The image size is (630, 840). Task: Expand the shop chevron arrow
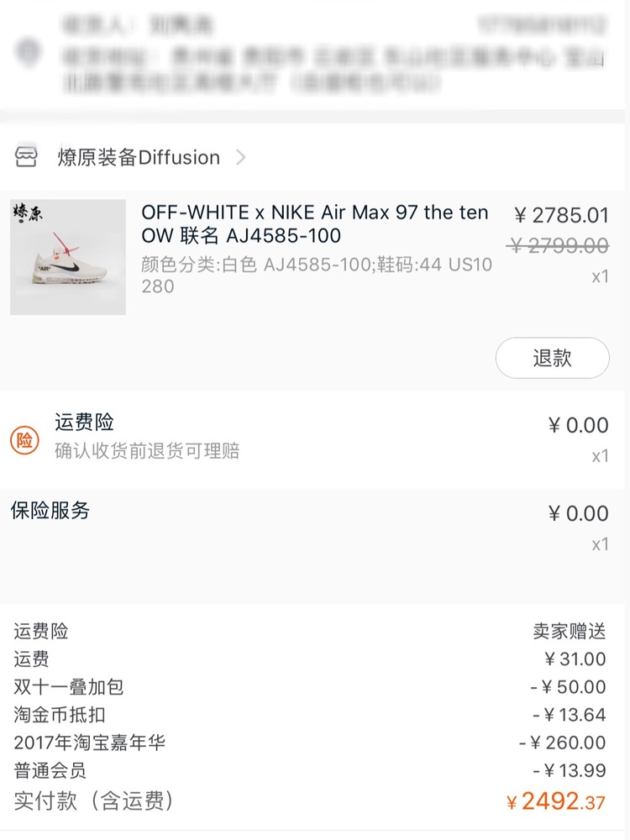[x=241, y=158]
